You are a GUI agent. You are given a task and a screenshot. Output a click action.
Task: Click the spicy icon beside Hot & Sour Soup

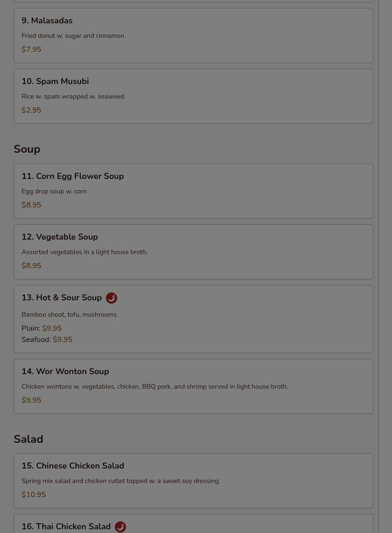[x=112, y=298]
